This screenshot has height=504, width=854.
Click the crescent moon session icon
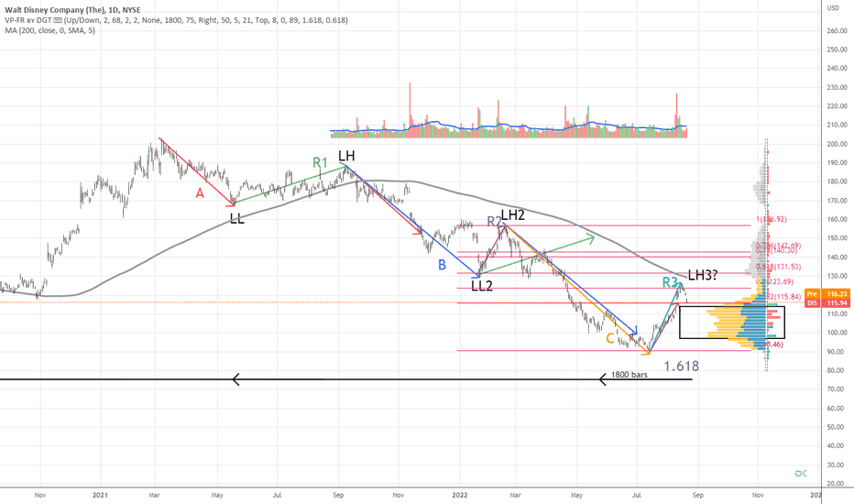[x=805, y=474]
